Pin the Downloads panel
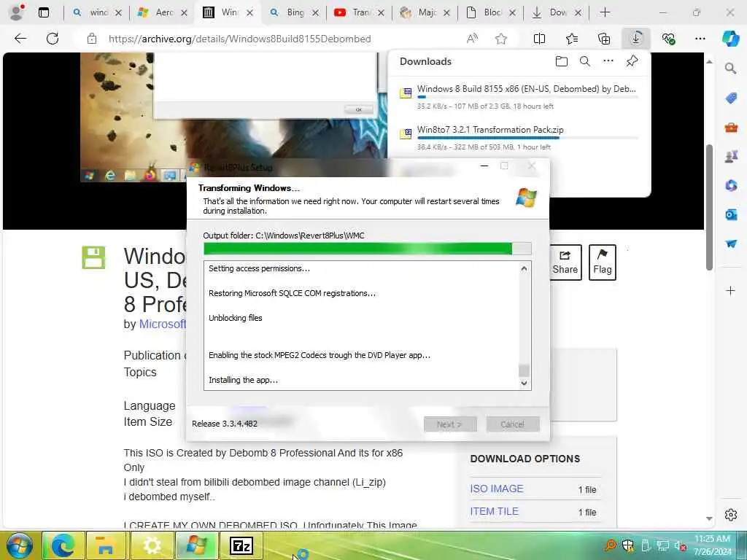Screen dimensions: 747x560 pos(632,61)
